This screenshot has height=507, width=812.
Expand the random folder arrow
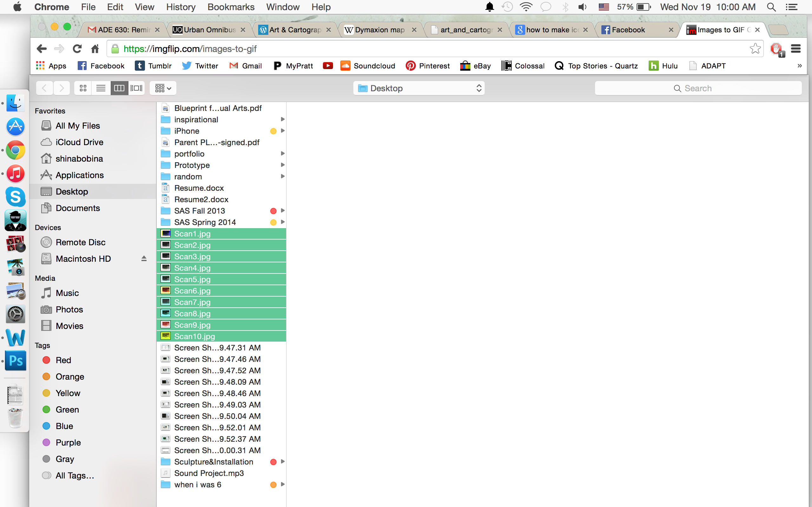pos(282,176)
